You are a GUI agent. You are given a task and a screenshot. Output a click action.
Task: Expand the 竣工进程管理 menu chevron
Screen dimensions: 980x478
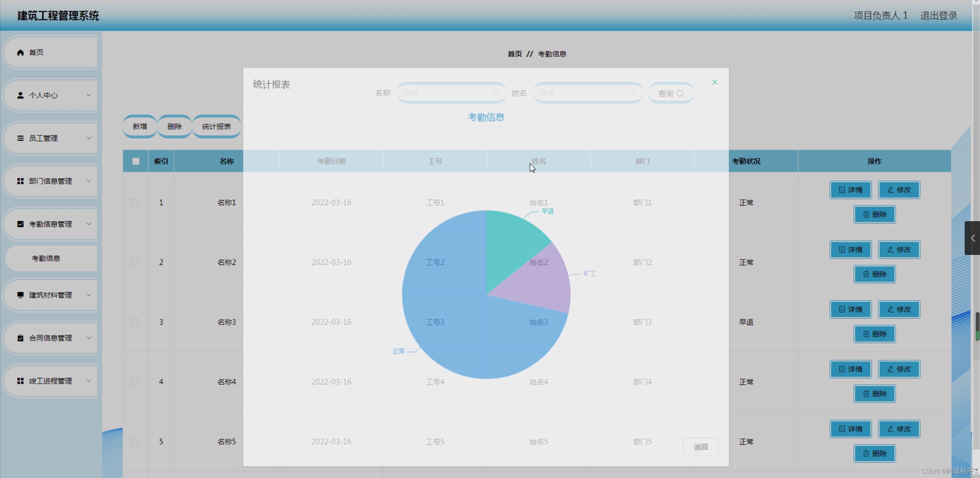89,381
